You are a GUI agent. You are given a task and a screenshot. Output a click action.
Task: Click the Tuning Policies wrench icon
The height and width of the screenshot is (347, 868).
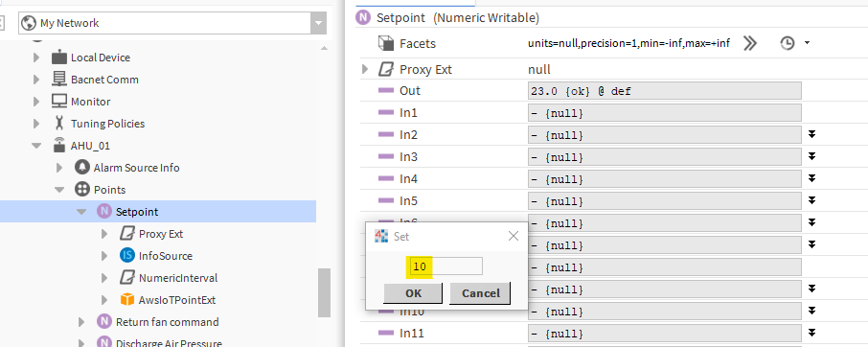tap(59, 124)
